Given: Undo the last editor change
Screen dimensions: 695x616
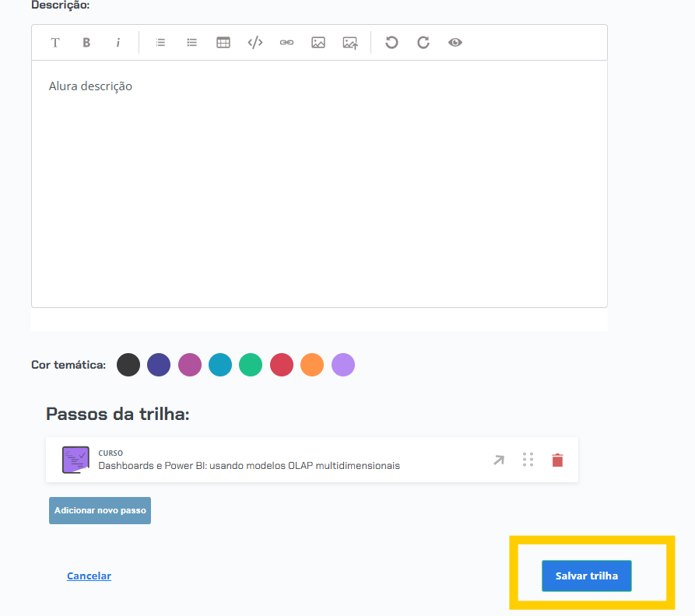Looking at the screenshot, I should [391, 43].
